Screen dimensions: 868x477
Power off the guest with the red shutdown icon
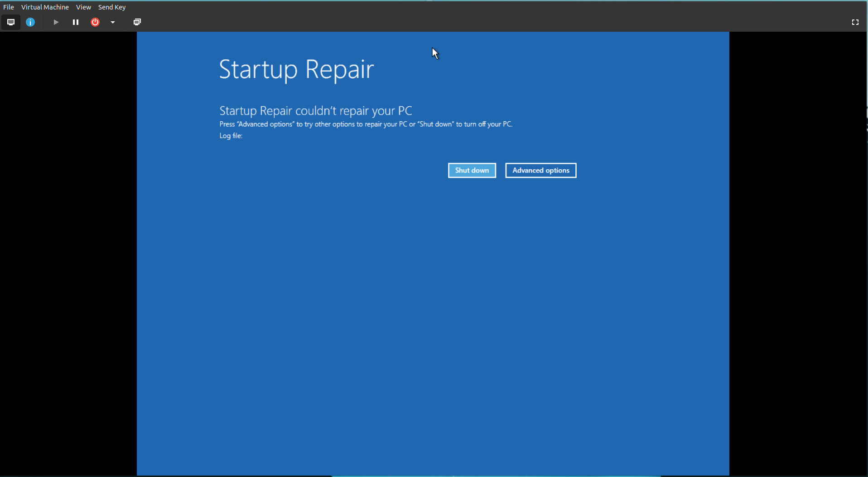tap(95, 22)
